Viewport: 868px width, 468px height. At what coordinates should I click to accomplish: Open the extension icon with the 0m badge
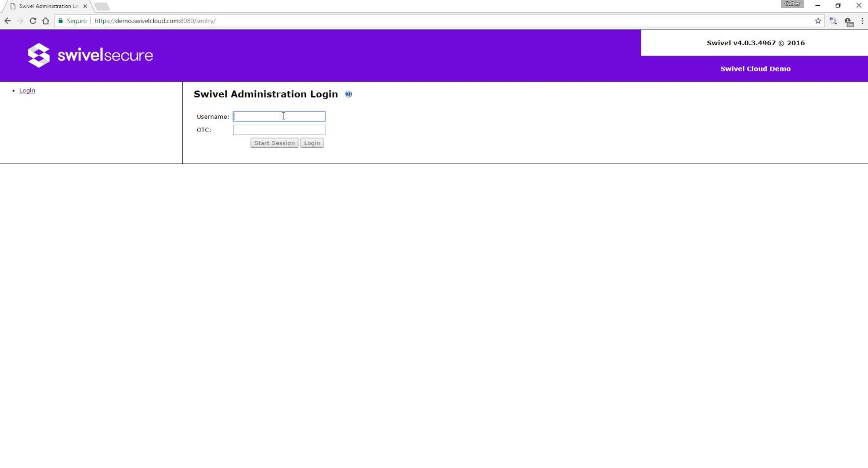848,21
